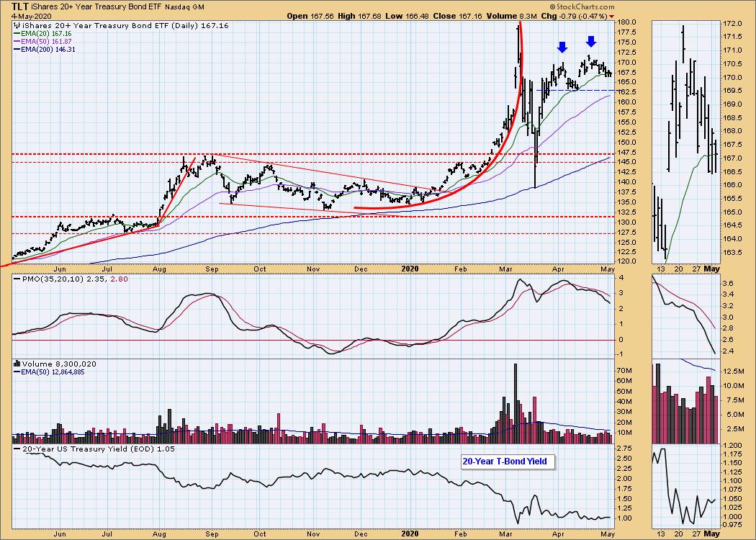Click the Nasdaq GM exchange label
The width and height of the screenshot is (756, 540).
(x=184, y=6)
